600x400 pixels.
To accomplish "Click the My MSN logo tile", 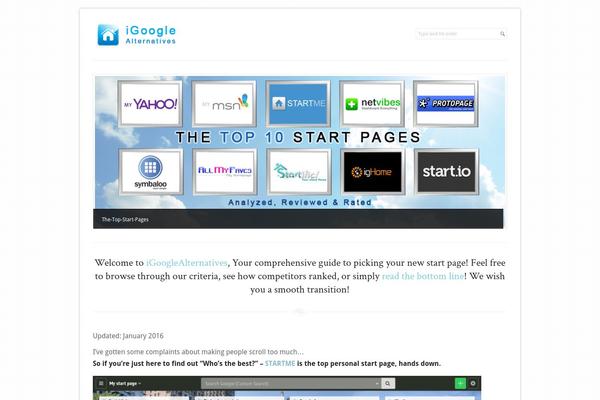I will point(224,103).
